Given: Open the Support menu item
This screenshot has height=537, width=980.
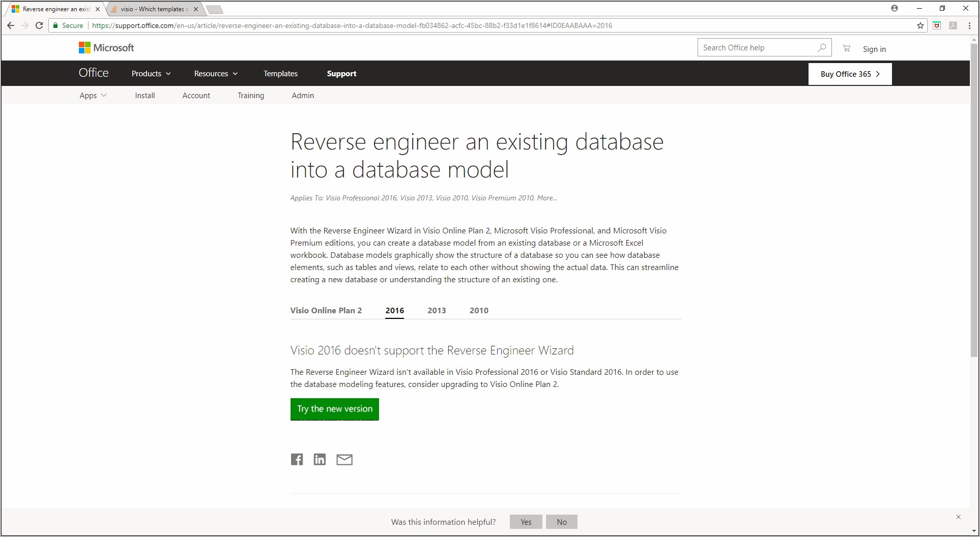Looking at the screenshot, I should [341, 74].
